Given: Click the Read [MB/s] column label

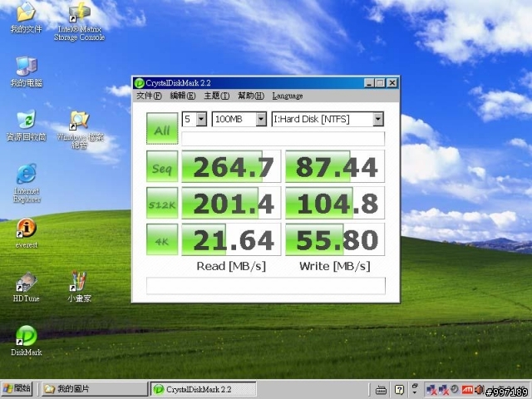Looking at the screenshot, I should [x=231, y=266].
